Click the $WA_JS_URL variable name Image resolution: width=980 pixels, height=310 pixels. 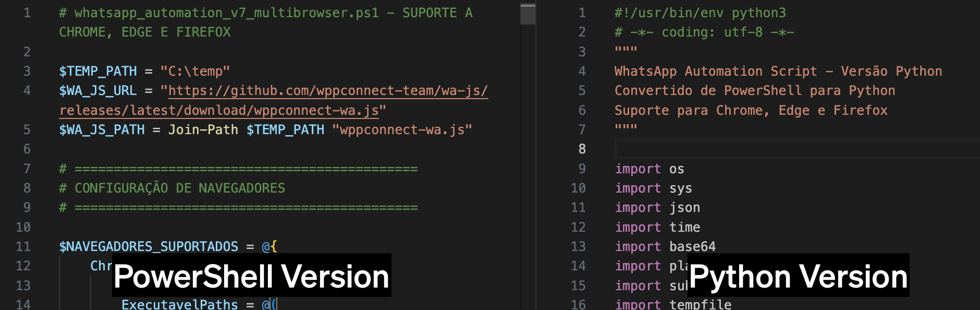98,91
